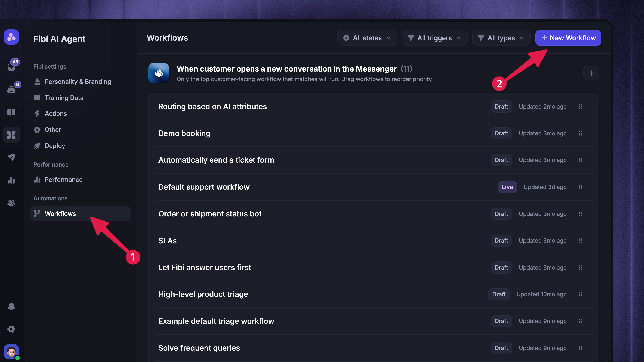Open the inbox icon with 45 badge
Screen dimensions: 644x362
tap(11, 67)
